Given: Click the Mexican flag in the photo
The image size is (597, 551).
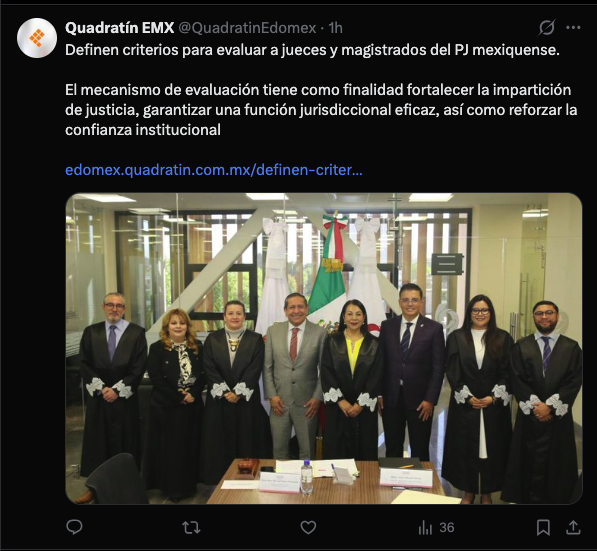Looking at the screenshot, I should 329,274.
